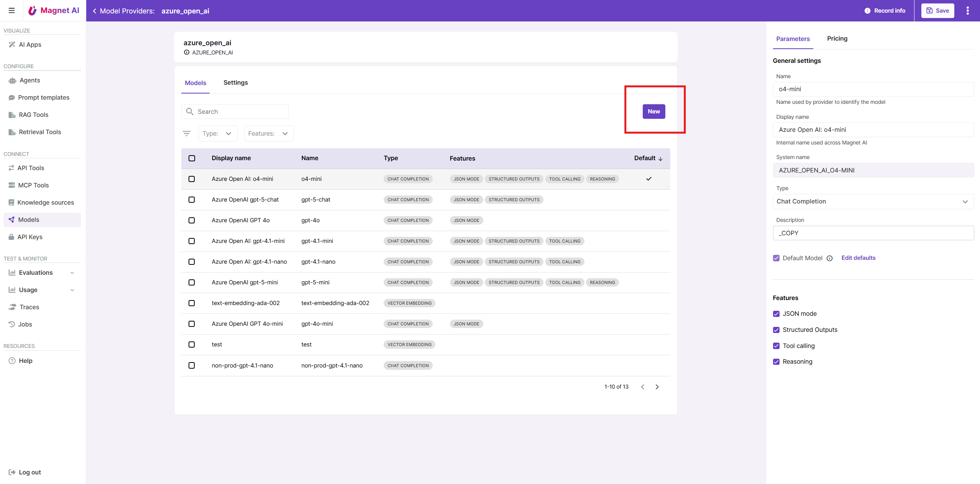Screen dimensions: 980x484
Task: Check the gpt-5-chat row checkbox
Action: coord(192,200)
